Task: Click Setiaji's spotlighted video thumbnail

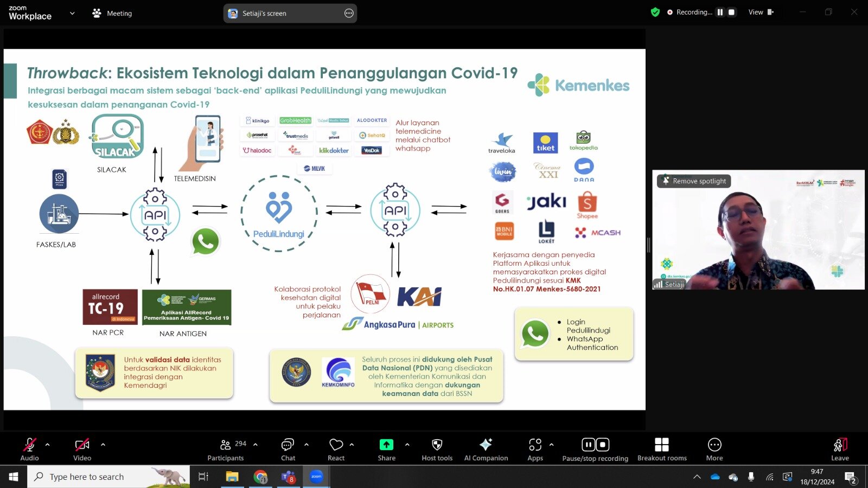Action: 758,230
